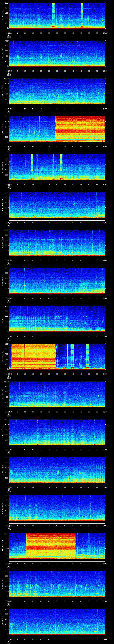This screenshot has height=644, width=114.
Task: Select the 20:17:00 time label
Action: pos(9,147)
